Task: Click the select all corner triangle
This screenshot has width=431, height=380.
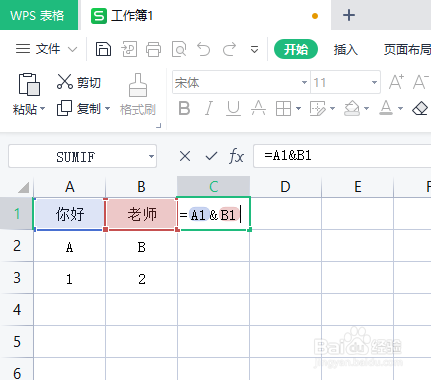Action: (23, 187)
